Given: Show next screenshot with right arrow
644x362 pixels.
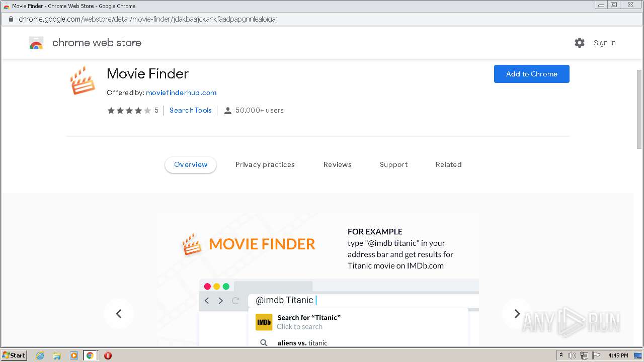Looking at the screenshot, I should pyautogui.click(x=517, y=314).
